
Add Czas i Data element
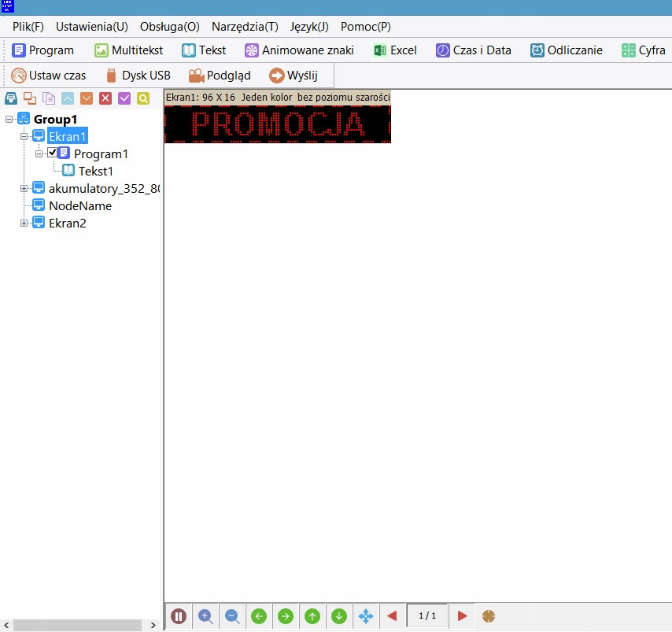tap(473, 50)
